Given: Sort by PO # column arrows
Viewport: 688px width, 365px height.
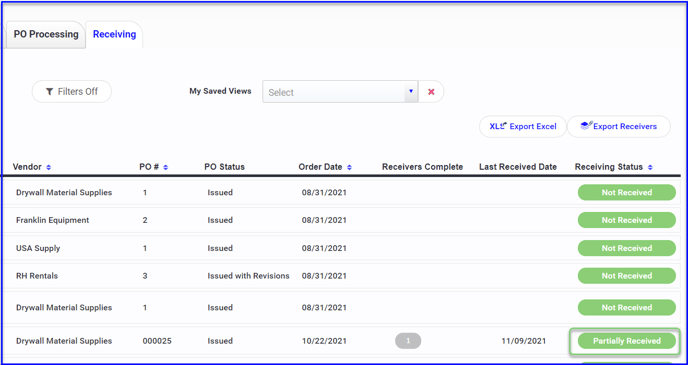Looking at the screenshot, I should coord(165,167).
